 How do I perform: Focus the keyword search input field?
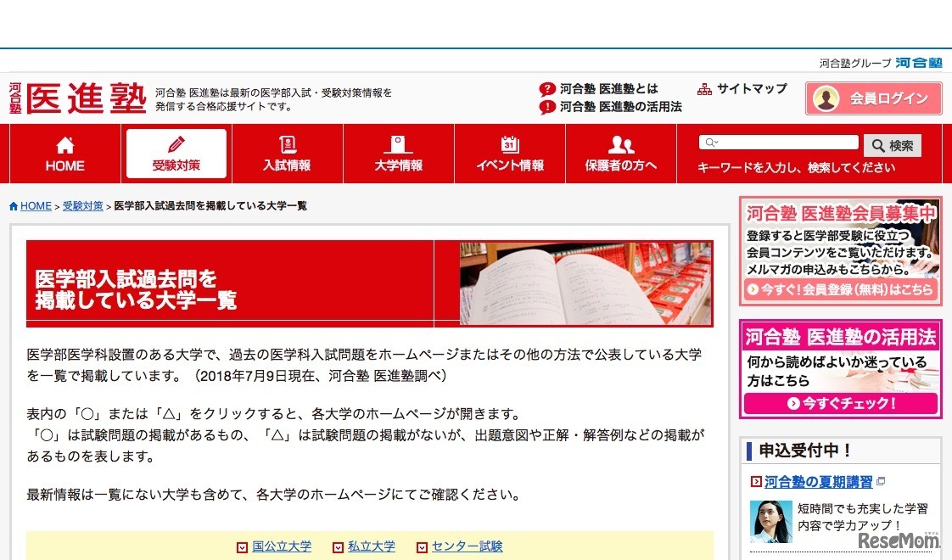[778, 143]
